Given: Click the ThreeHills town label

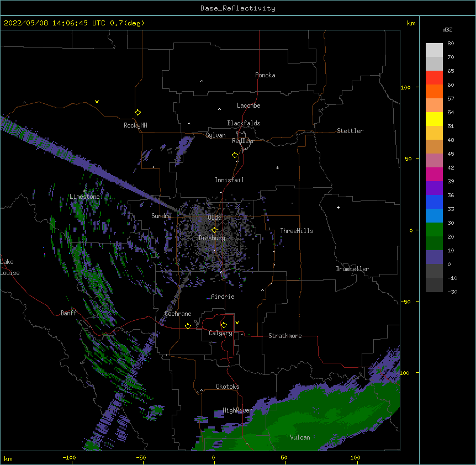Looking at the screenshot, I should pos(297,231).
